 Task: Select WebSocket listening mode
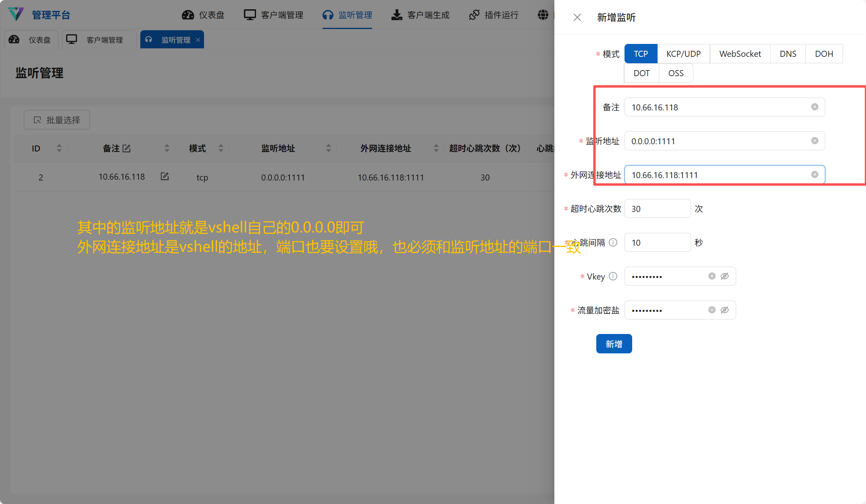pyautogui.click(x=740, y=54)
